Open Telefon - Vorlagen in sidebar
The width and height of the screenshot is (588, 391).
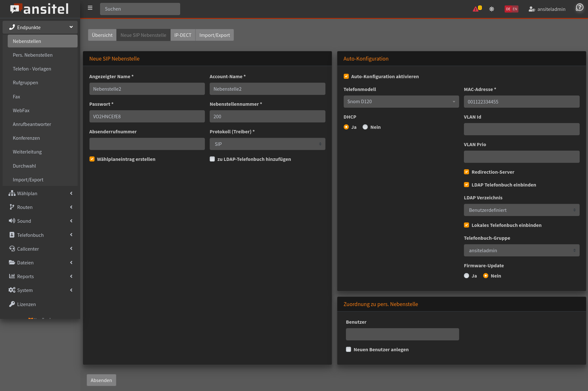(32, 69)
